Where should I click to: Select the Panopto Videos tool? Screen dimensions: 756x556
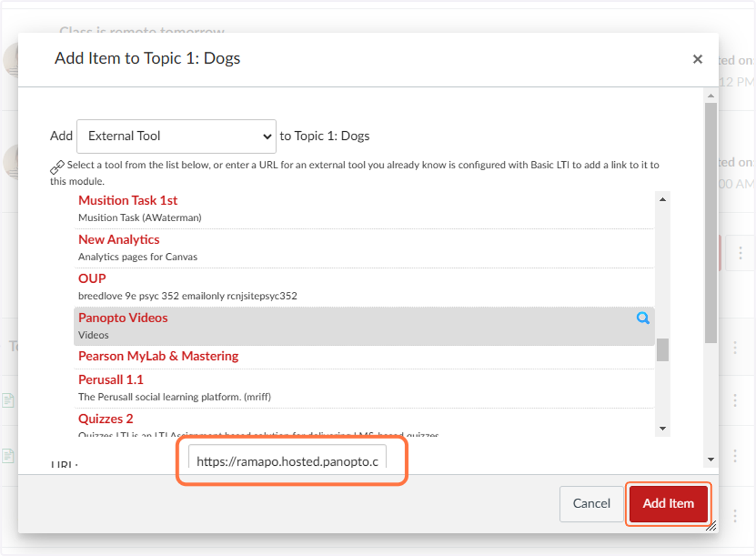pyautogui.click(x=123, y=318)
